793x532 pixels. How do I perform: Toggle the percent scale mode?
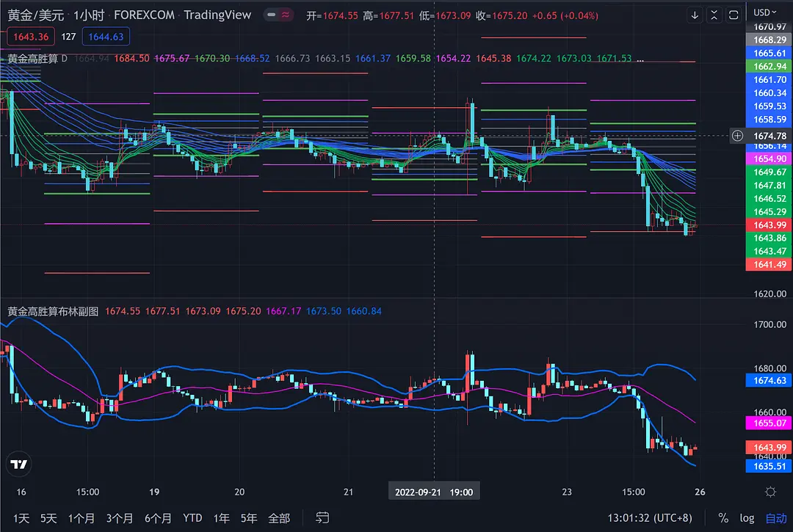pos(723,518)
